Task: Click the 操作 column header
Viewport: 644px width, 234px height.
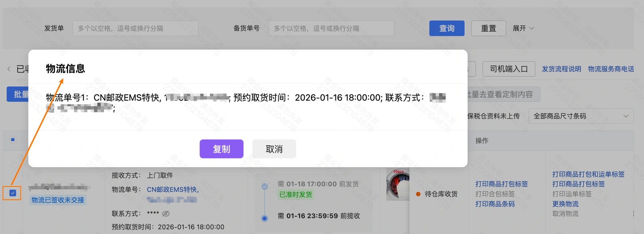Action: [482, 141]
